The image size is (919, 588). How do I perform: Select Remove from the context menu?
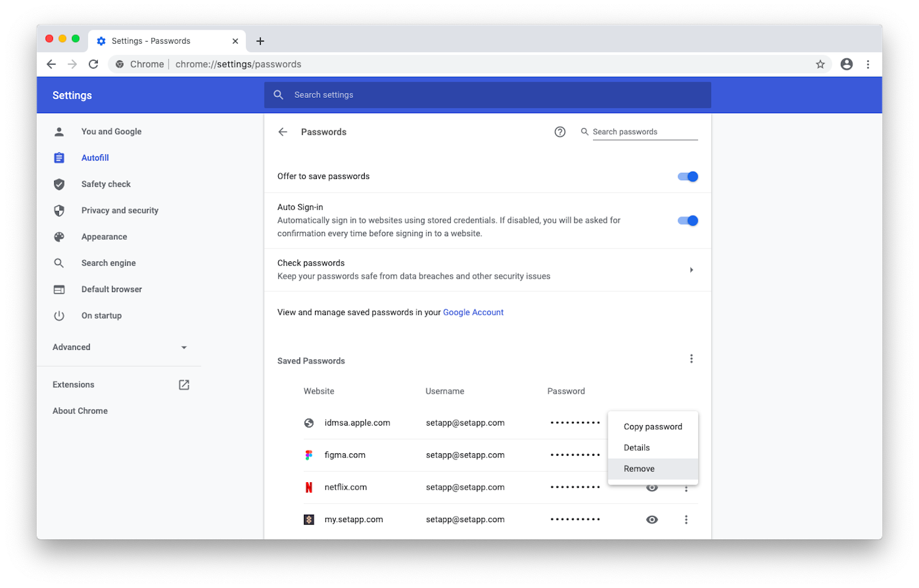[639, 469]
